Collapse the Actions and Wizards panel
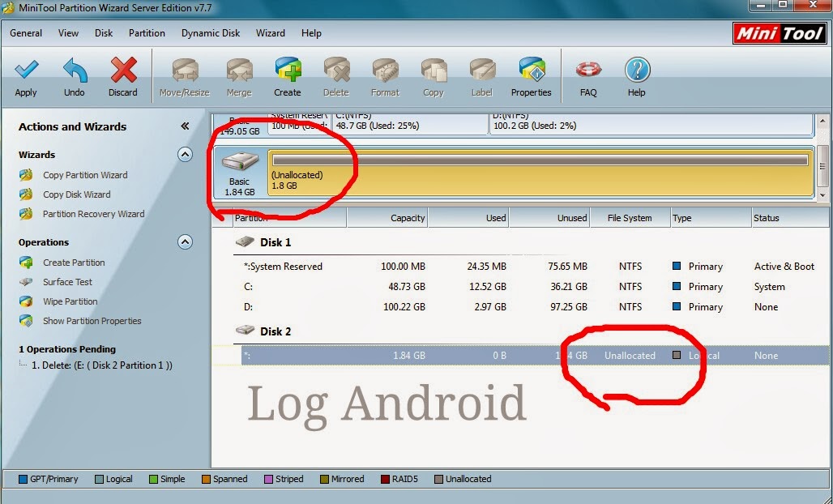Screen dimensions: 833x504 [x=185, y=126]
